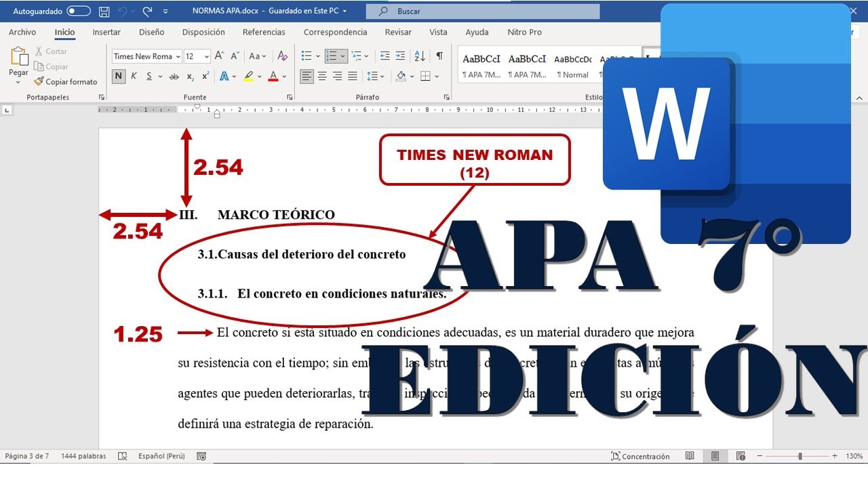The width and height of the screenshot is (868, 488).
Task: Switch to the Insertar tab
Action: click(x=106, y=32)
